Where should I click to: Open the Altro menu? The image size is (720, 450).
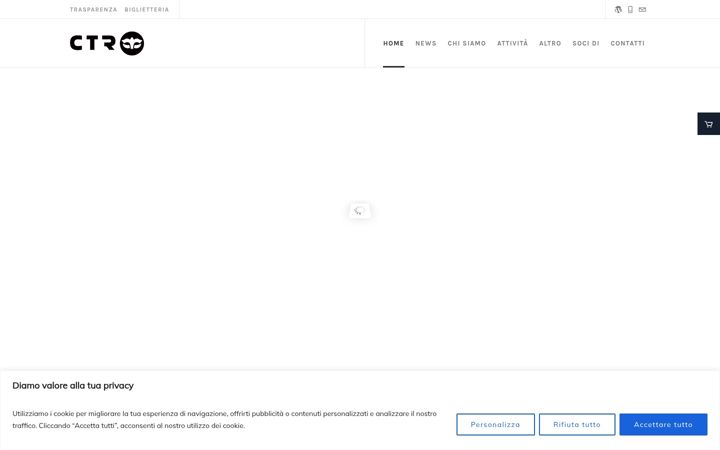click(x=550, y=43)
